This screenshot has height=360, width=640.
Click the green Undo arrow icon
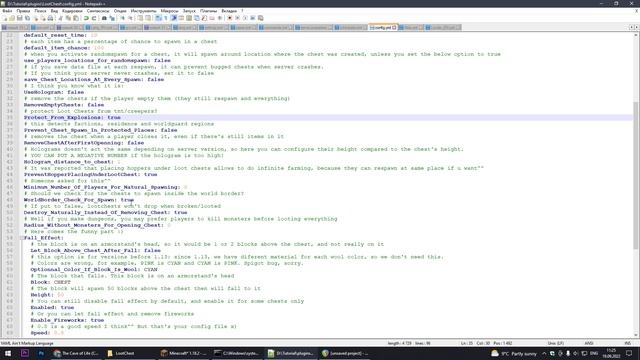coord(86,18)
